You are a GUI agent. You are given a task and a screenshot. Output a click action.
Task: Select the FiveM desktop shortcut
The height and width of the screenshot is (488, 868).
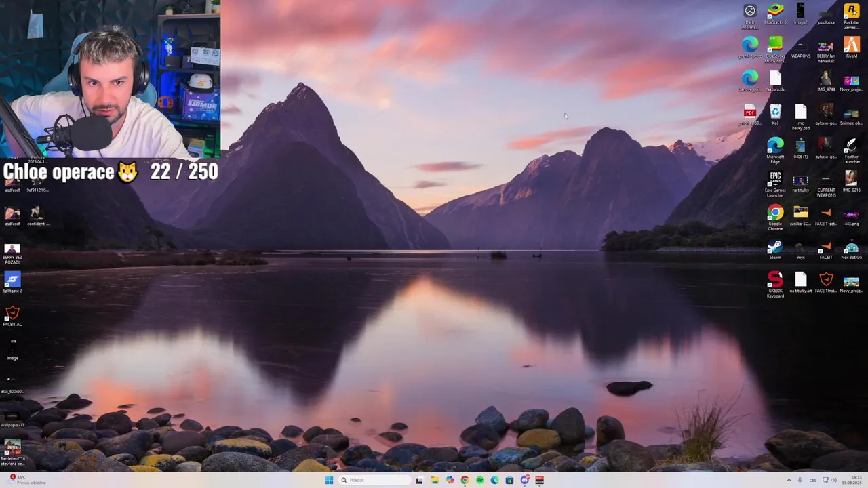coord(851,47)
